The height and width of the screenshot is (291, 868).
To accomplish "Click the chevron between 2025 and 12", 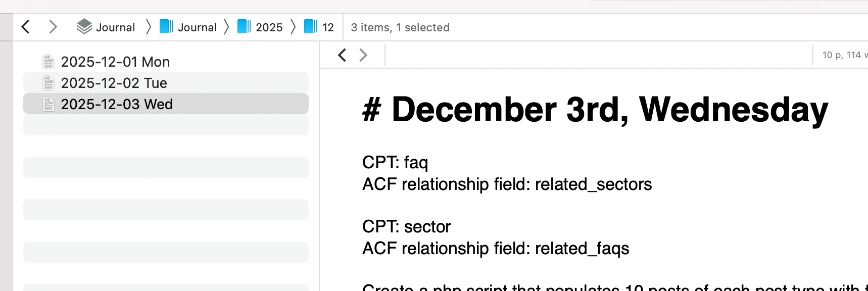I will [x=293, y=27].
